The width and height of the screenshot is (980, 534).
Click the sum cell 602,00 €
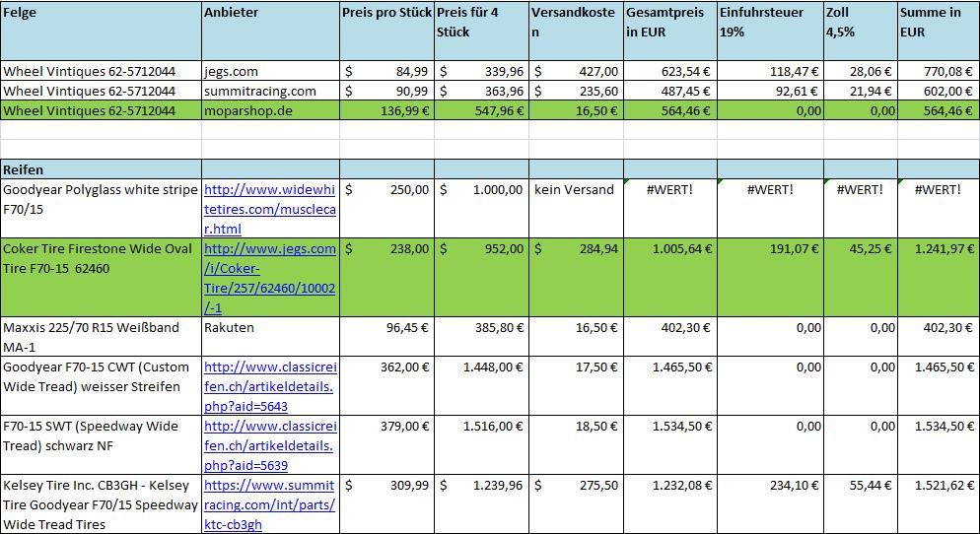[x=939, y=91]
